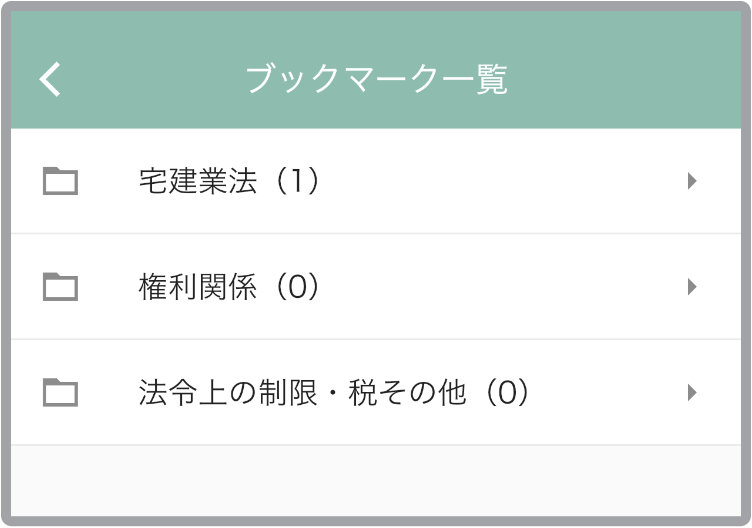The image size is (752, 528).
Task: Click the empty gray area below the list
Action: [x=376, y=481]
